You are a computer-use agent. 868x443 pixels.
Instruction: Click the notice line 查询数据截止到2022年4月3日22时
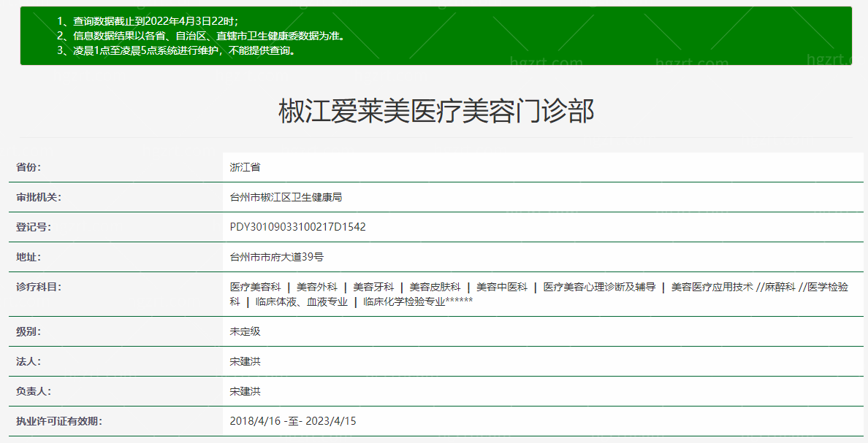[x=148, y=22]
